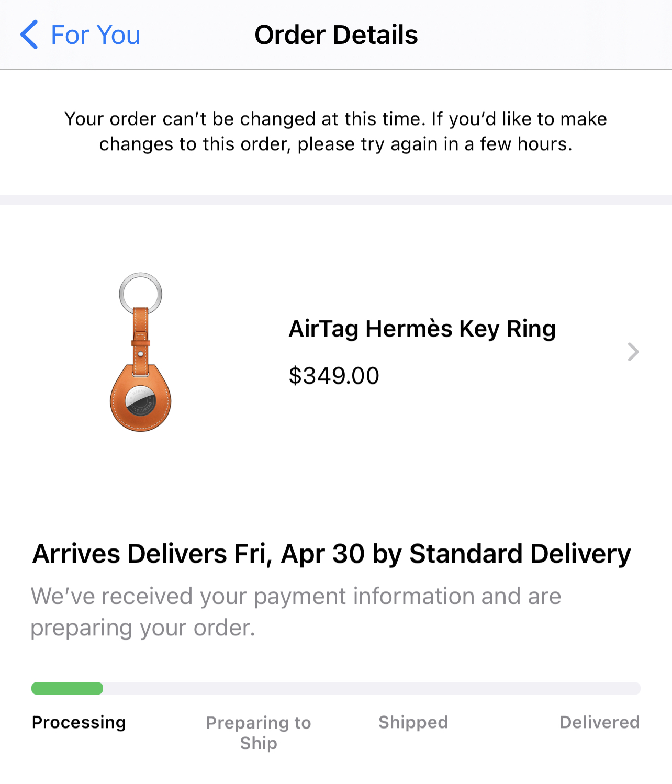Image resolution: width=672 pixels, height=784 pixels.
Task: Tap the blue back chevron icon
Action: (x=29, y=35)
